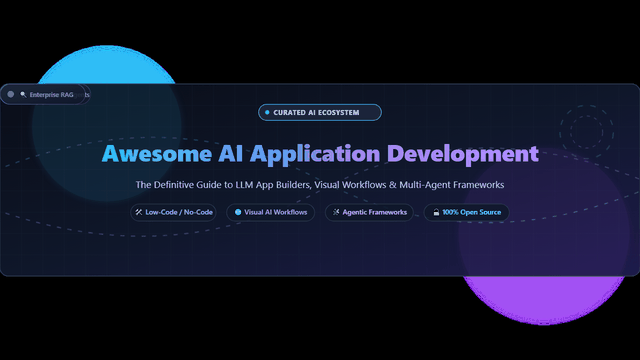This screenshot has height=360, width=640.
Task: Click the blue dot in CURATED AI ECOSYSTEM
Action: 267,112
